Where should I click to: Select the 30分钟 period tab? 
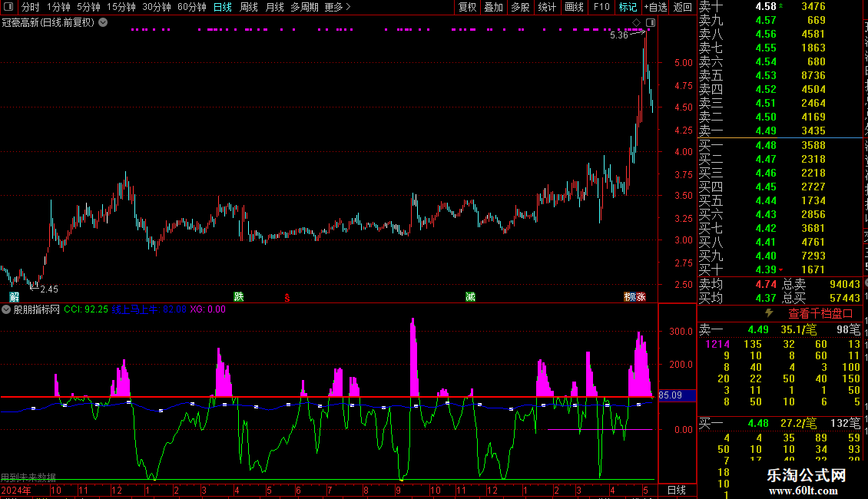(157, 7)
